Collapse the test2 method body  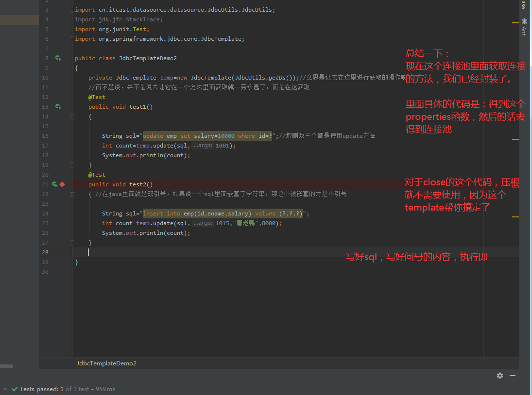[x=72, y=194]
